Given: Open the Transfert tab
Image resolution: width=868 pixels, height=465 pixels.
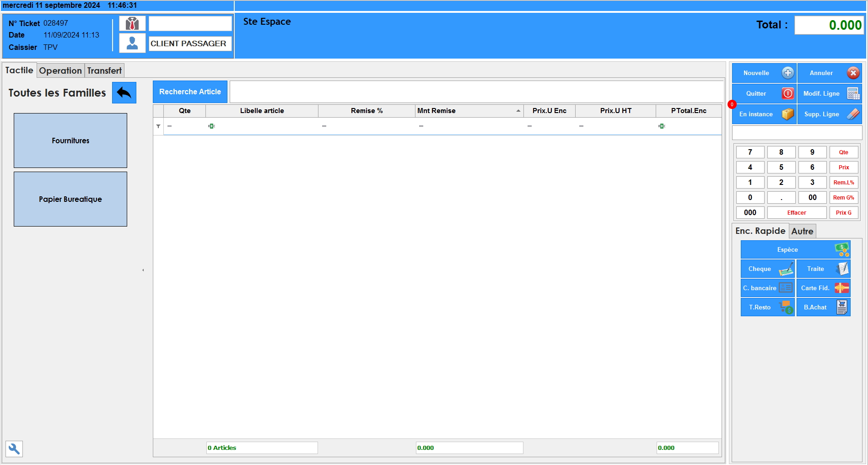Looking at the screenshot, I should point(104,70).
